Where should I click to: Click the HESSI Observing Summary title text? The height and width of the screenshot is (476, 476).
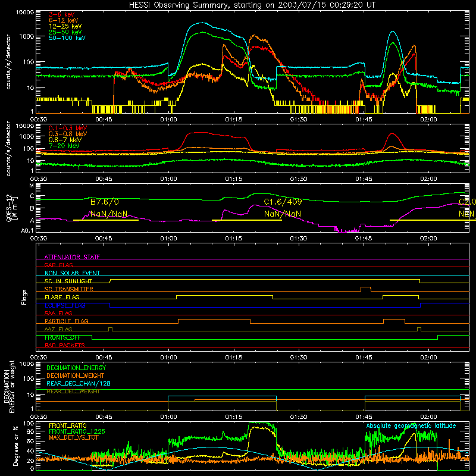[x=252, y=5]
